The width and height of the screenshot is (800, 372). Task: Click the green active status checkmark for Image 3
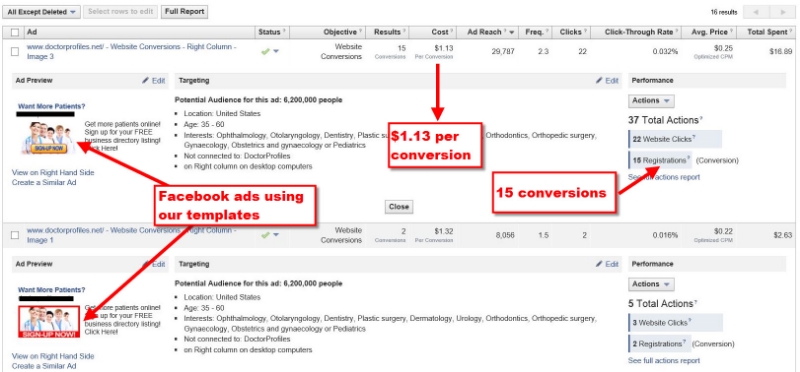tap(265, 51)
